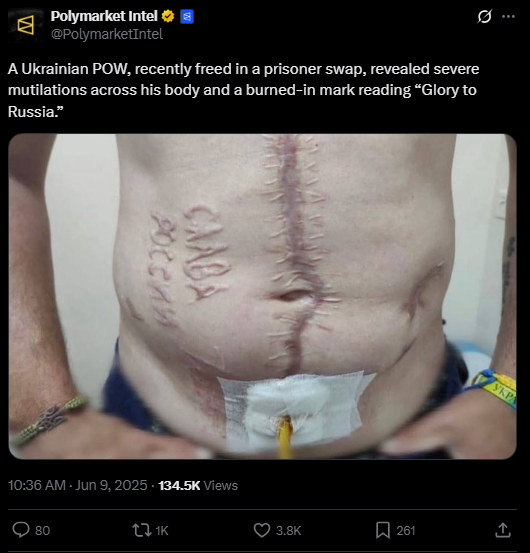
Task: Click the blue affiliate badge next to name
Action: (187, 17)
